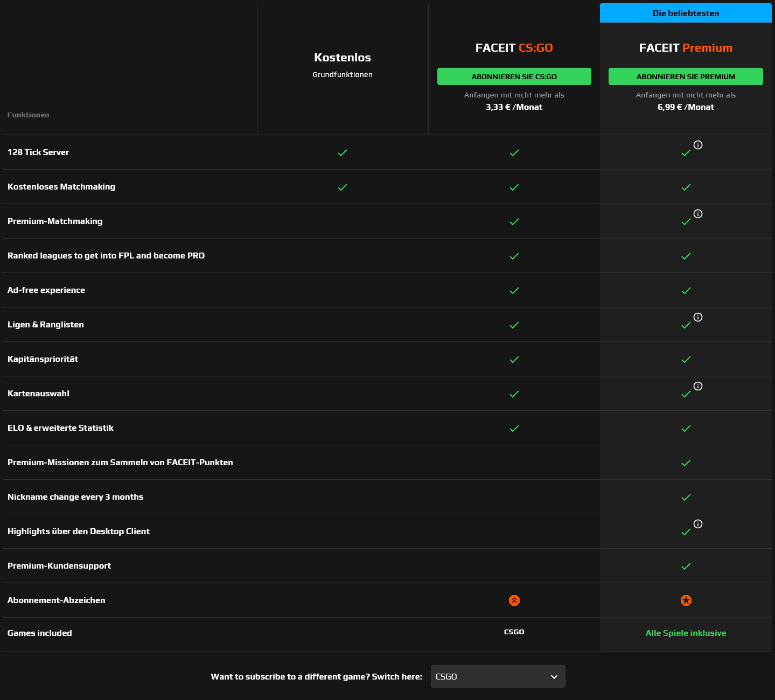775x700 pixels.
Task: Click CS:GO checkmark for Ranked leagues row
Action: [514, 256]
